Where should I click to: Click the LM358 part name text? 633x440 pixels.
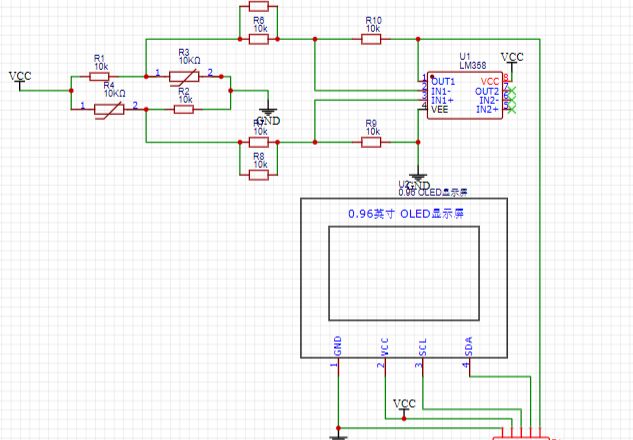tap(473, 65)
